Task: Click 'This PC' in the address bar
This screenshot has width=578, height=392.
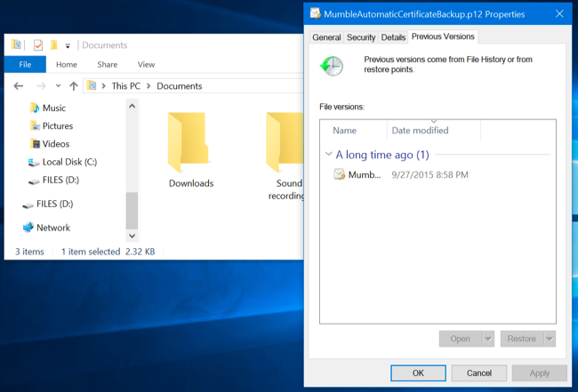Action: [126, 86]
